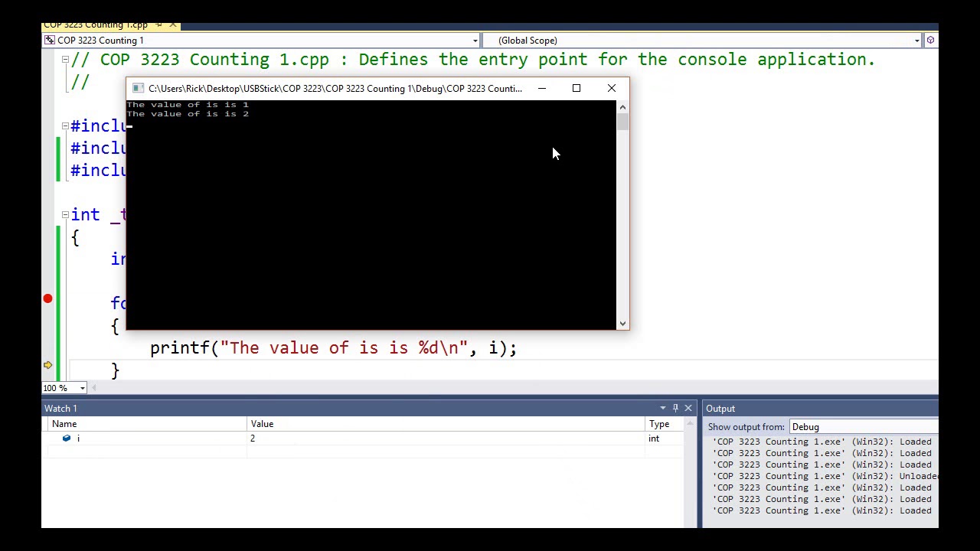Viewport: 980px width, 551px height.
Task: Click the console line ending in 'is 2'
Action: pyautogui.click(x=188, y=114)
